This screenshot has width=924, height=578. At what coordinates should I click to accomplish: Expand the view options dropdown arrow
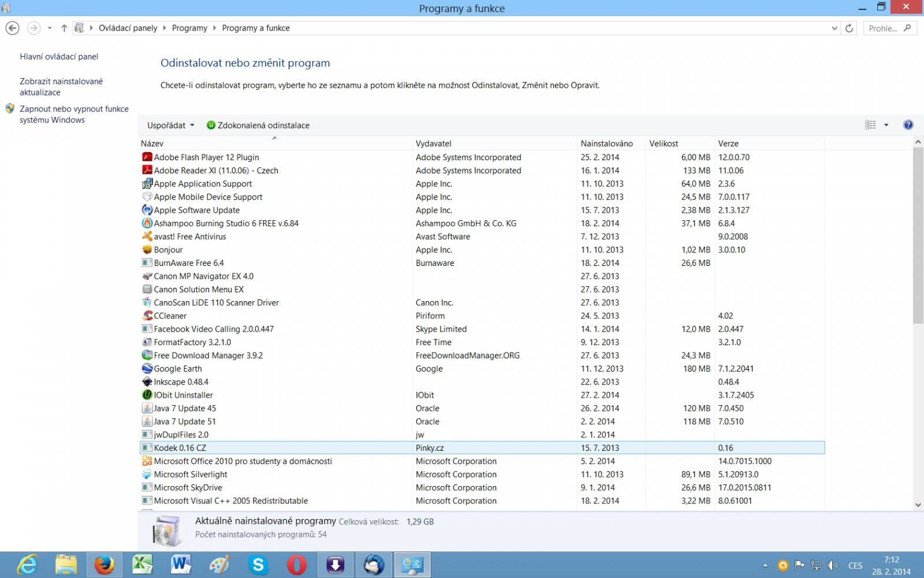click(886, 125)
